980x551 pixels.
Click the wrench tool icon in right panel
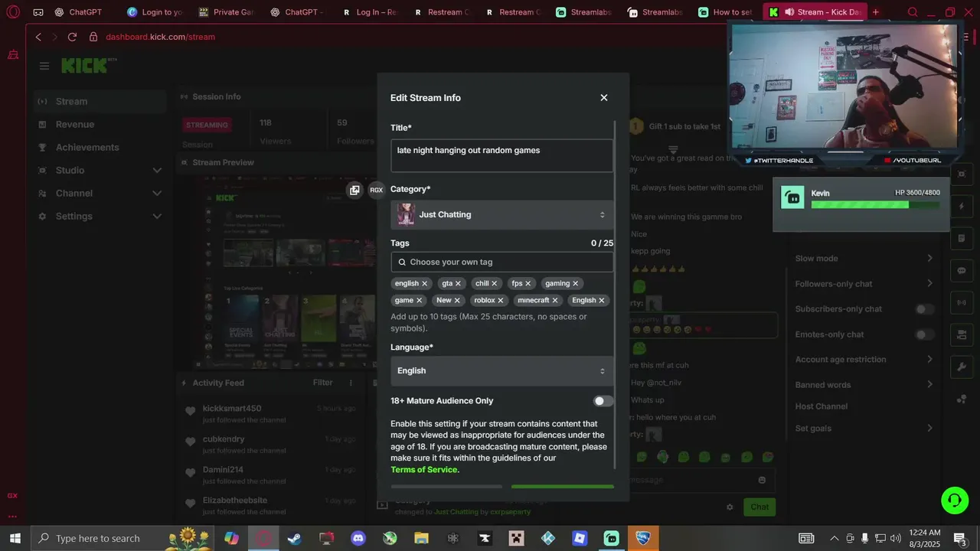962,367
